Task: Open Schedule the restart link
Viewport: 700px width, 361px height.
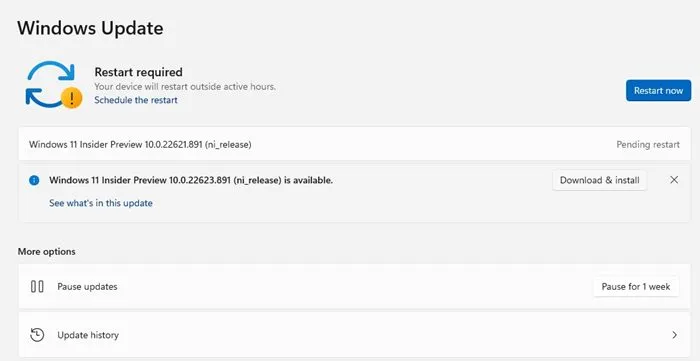Action: pos(136,100)
